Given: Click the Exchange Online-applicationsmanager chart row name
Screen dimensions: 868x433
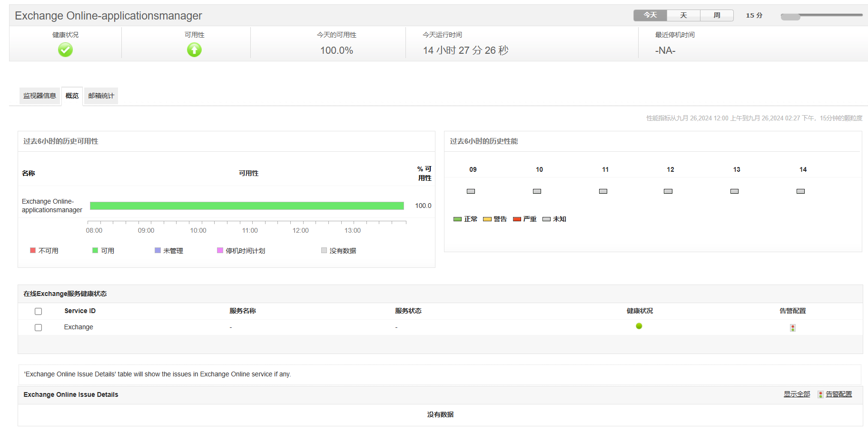Looking at the screenshot, I should pos(52,206).
